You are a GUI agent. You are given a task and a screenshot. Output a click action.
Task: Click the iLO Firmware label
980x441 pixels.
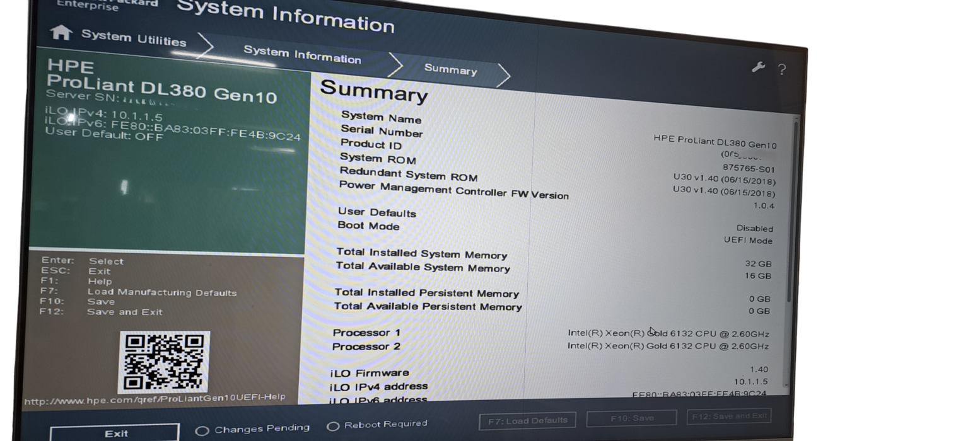pyautogui.click(x=369, y=373)
